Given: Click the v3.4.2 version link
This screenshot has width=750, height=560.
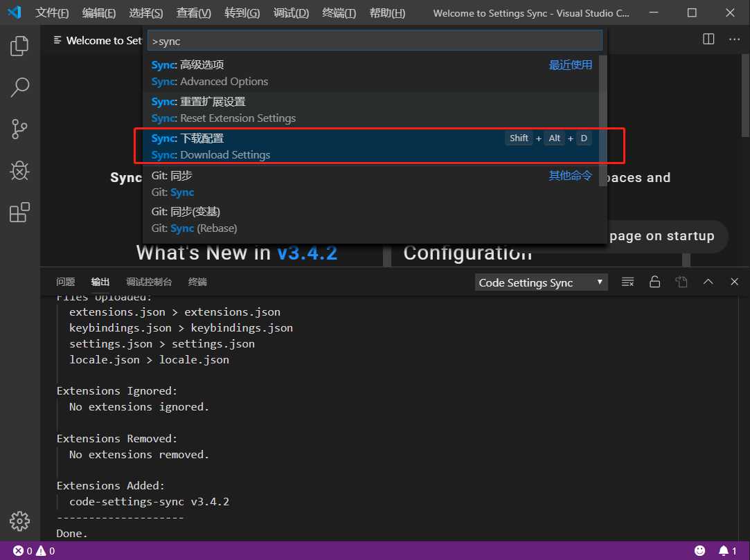Looking at the screenshot, I should click(307, 253).
